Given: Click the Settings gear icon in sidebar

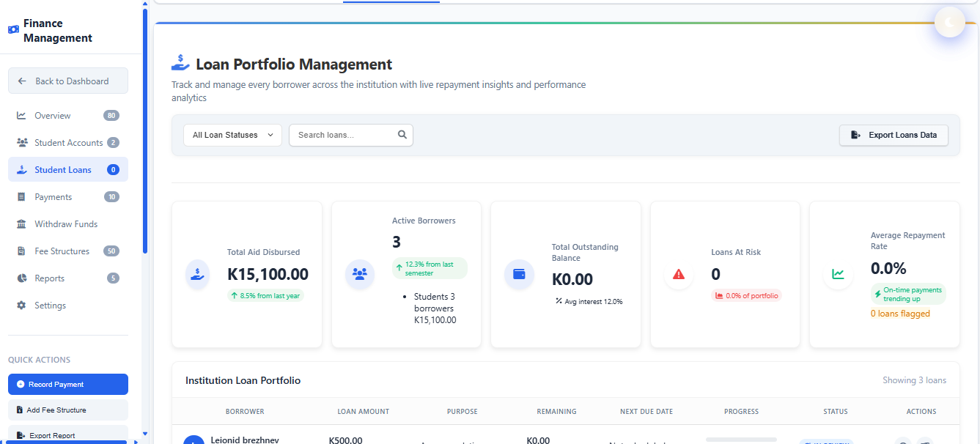Looking at the screenshot, I should (x=21, y=306).
